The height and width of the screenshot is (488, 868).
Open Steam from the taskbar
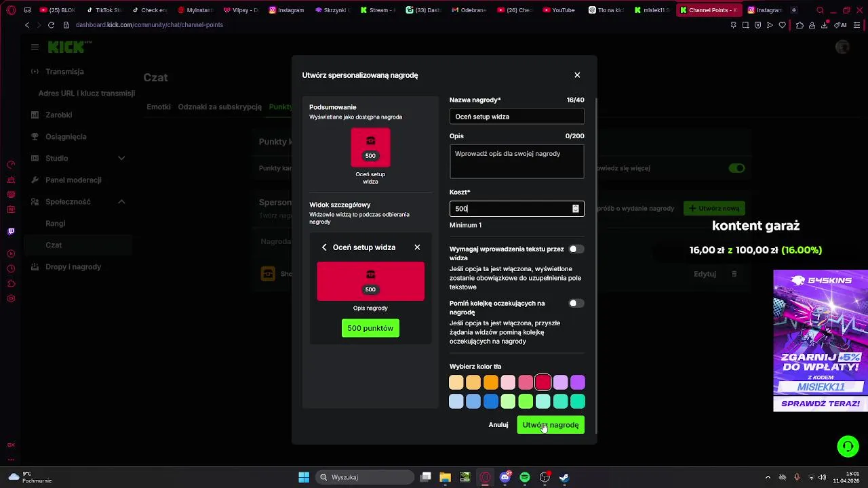point(564,477)
